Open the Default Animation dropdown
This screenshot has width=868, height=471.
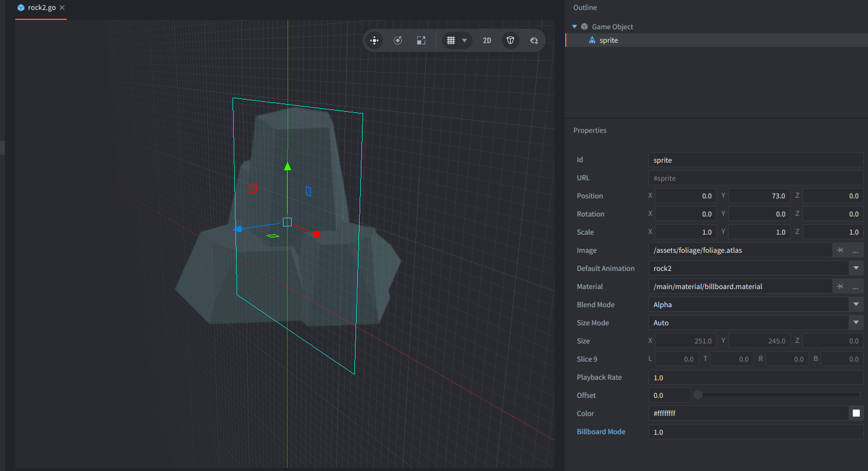pyautogui.click(x=856, y=269)
